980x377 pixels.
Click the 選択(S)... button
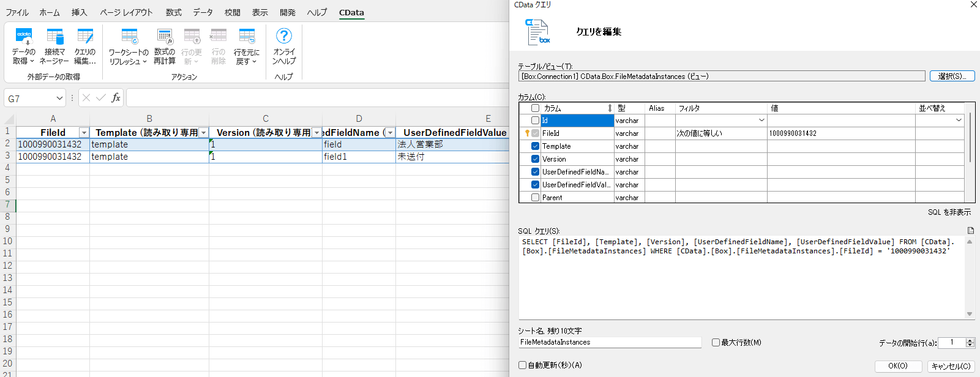pyautogui.click(x=952, y=77)
